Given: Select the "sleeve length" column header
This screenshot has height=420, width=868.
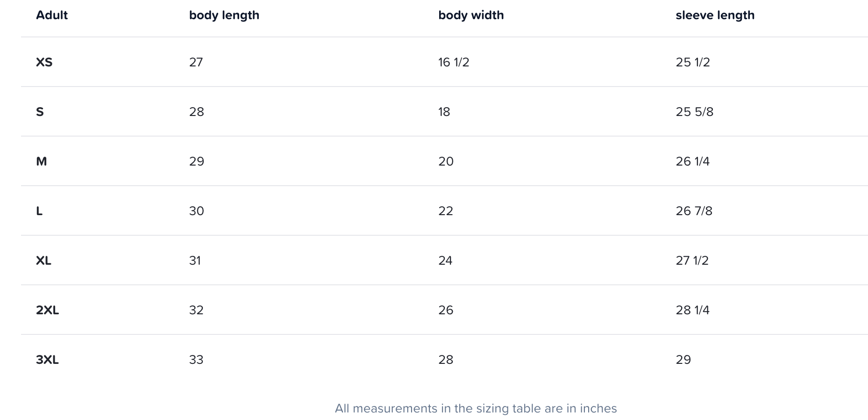Looking at the screenshot, I should 715,15.
